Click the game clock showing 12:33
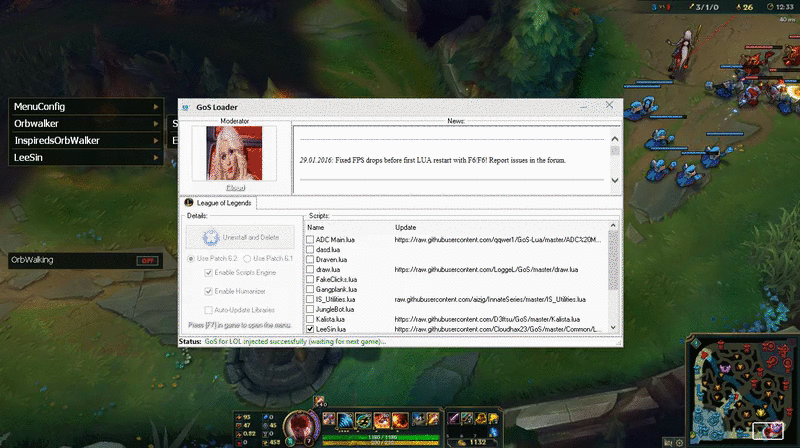This screenshot has height=448, width=800. [784, 7]
